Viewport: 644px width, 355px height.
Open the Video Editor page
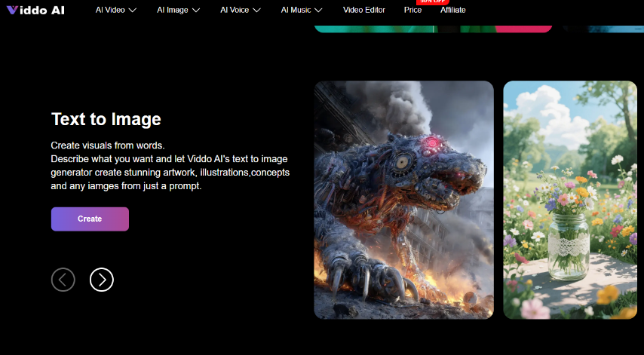click(364, 10)
